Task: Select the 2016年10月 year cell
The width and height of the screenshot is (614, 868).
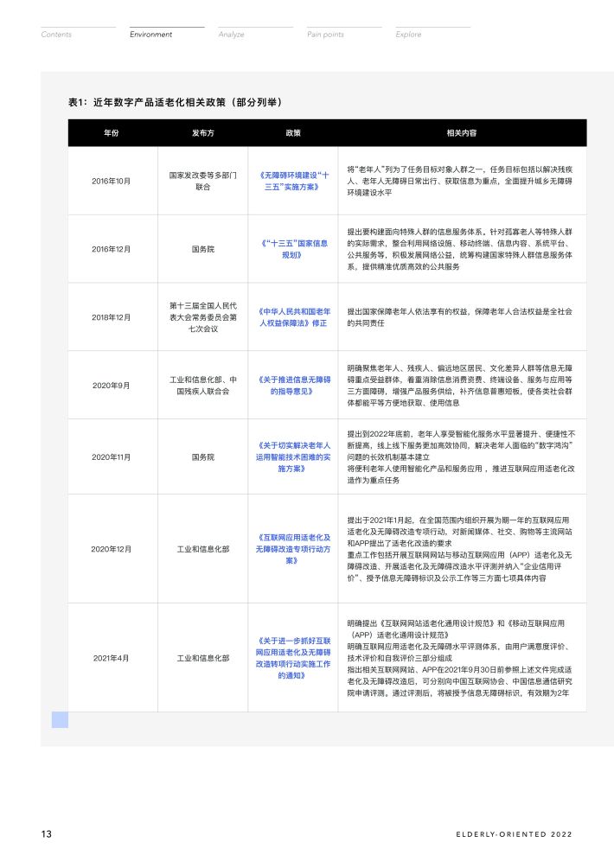Action: (x=112, y=181)
